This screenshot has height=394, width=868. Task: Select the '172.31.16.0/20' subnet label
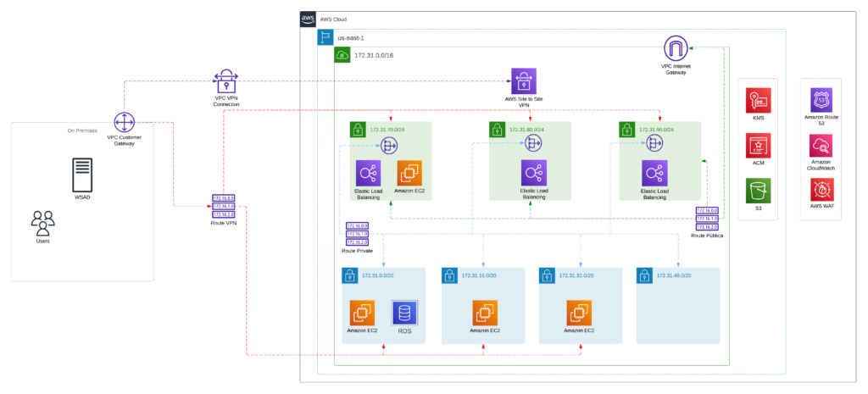pyautogui.click(x=479, y=275)
